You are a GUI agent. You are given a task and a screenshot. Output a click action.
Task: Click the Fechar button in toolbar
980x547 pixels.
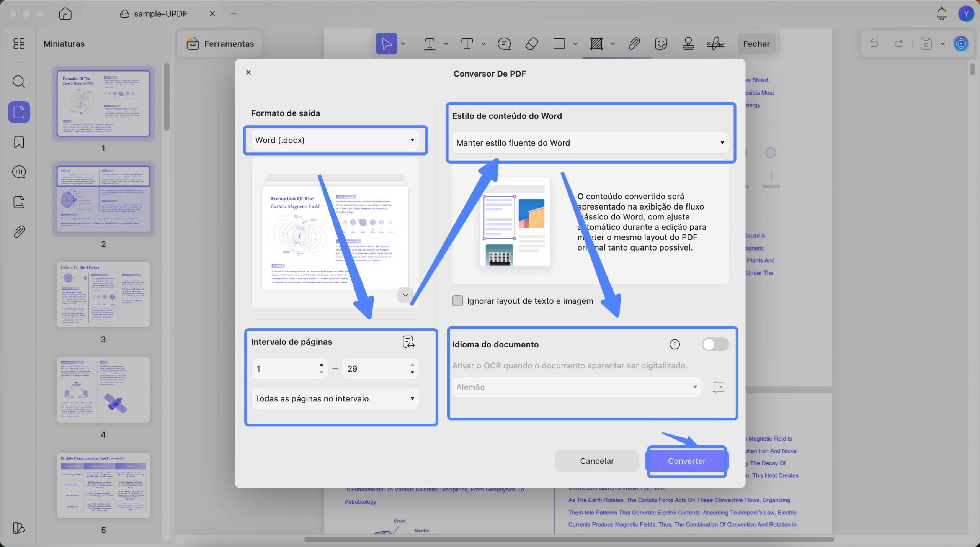pyautogui.click(x=756, y=44)
